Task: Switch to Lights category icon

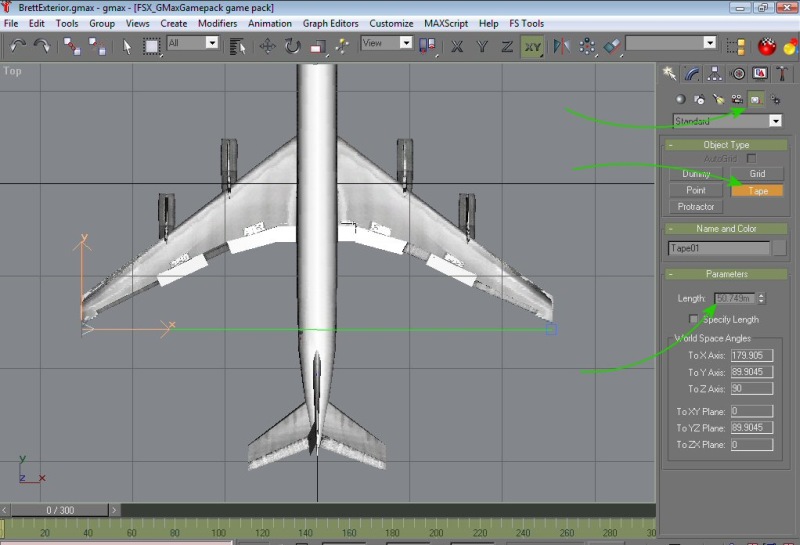Action: 718,99
